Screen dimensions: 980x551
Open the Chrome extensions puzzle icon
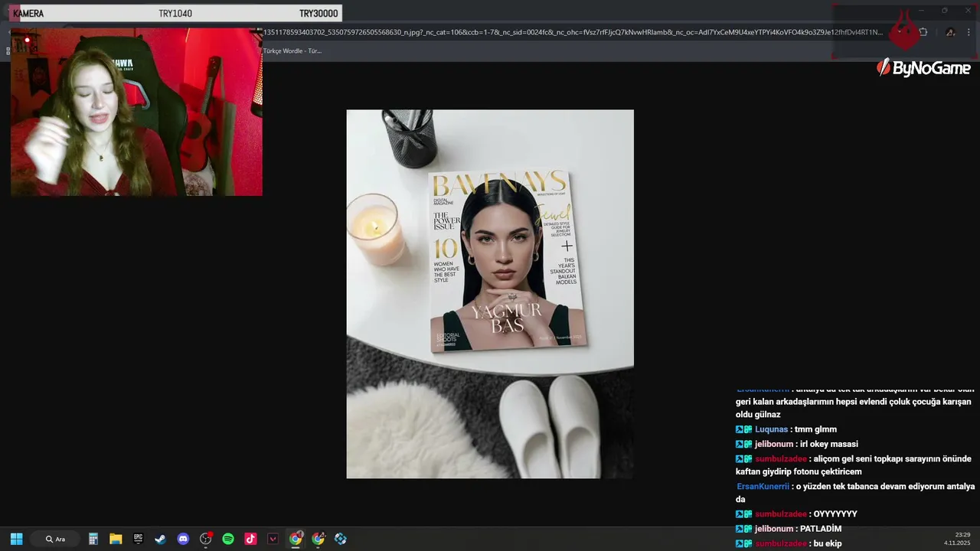tap(923, 32)
